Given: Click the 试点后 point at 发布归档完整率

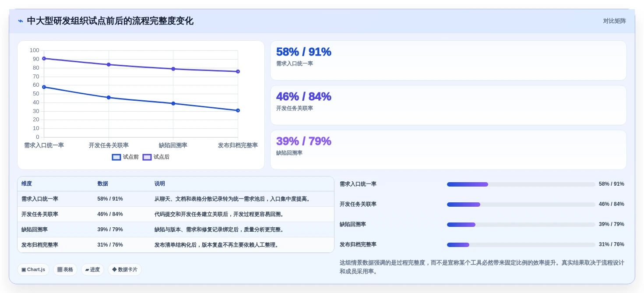Looking at the screenshot, I should [x=238, y=71].
